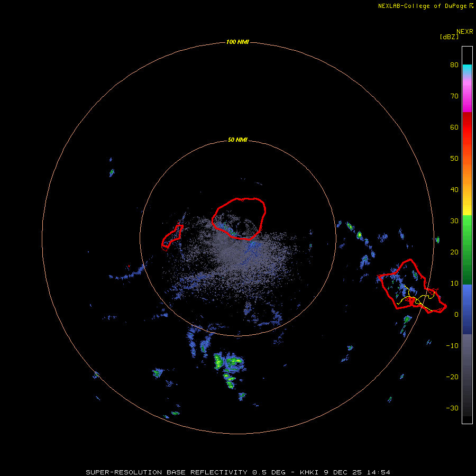Select the -20 value on the dBZ scale
This screenshot has height=476, width=476.
pos(452,377)
